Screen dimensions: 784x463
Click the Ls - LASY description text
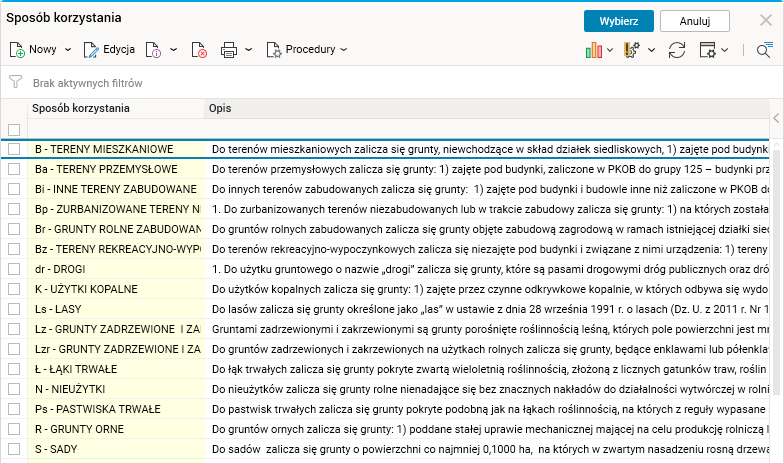[x=490, y=309]
